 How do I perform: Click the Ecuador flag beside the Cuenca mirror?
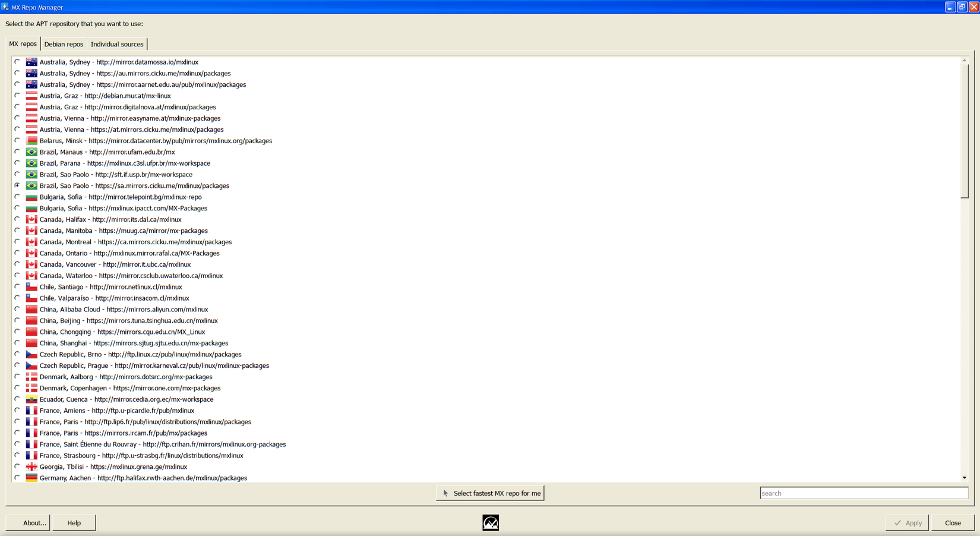click(x=31, y=399)
